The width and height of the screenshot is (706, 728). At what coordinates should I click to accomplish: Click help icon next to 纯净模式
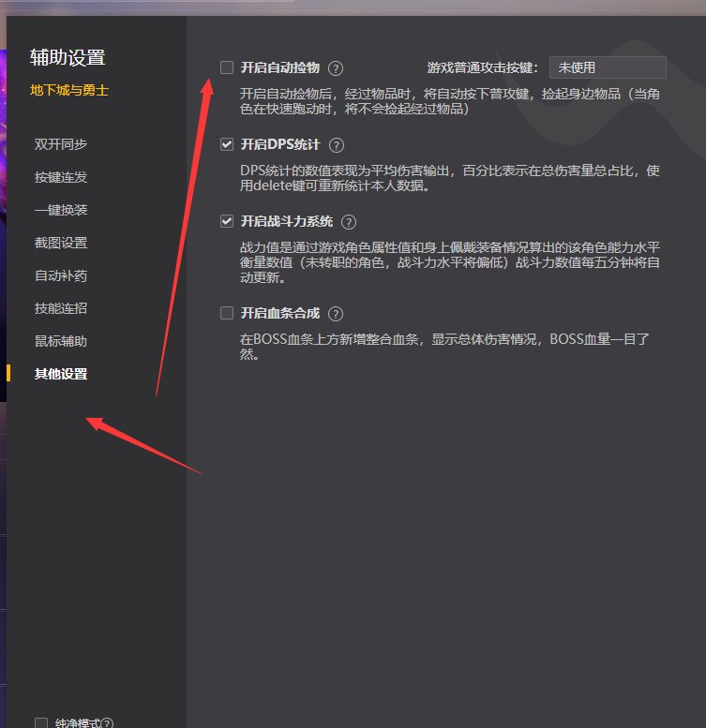[107, 723]
